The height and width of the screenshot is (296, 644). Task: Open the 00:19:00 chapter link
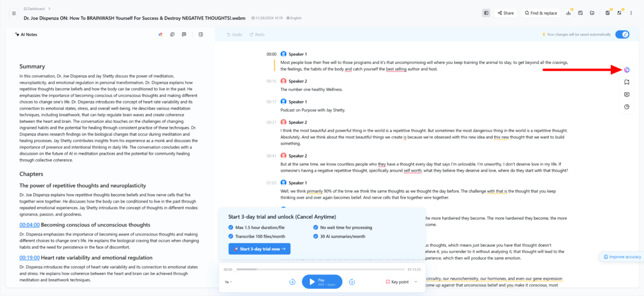pyautogui.click(x=30, y=257)
